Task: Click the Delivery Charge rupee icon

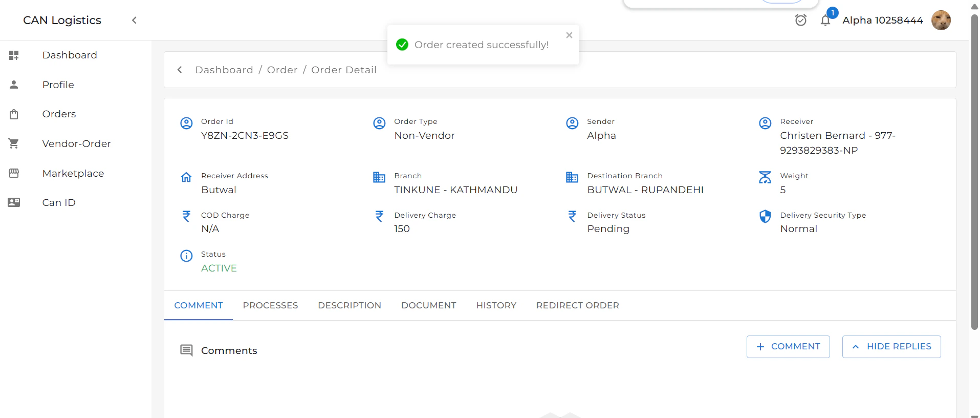Action: (379, 216)
